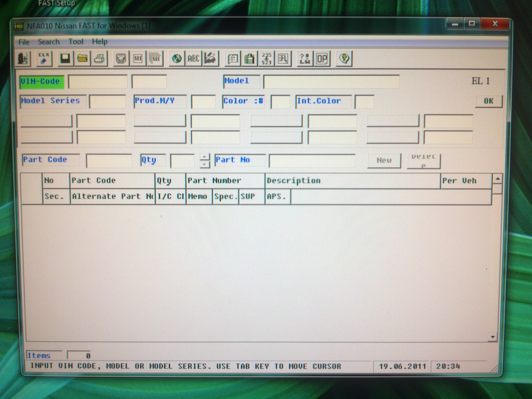
Task: Click the Part Code input field
Action: coord(109,161)
